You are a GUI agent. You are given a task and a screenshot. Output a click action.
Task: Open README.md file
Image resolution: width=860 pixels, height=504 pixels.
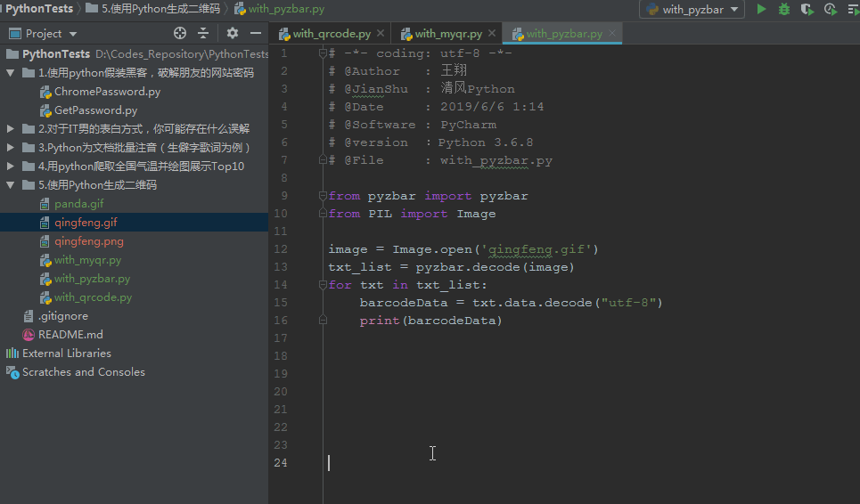[70, 334]
